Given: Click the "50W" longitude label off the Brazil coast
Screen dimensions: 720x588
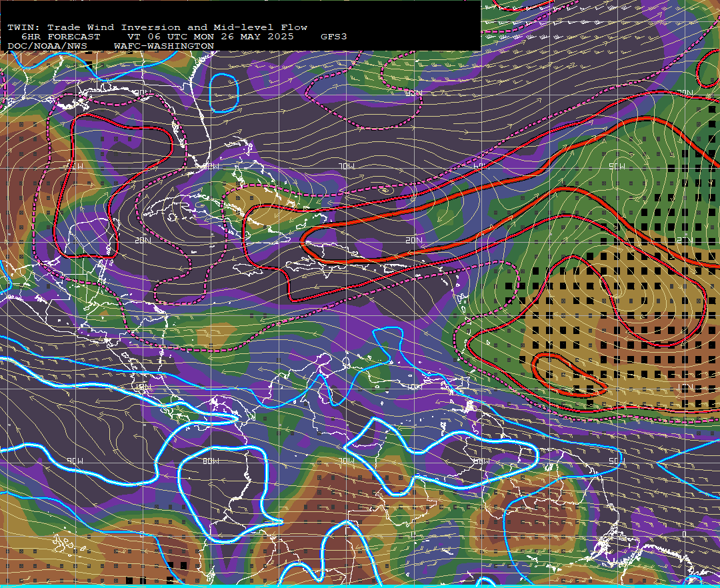Looking at the screenshot, I should pos(616,461).
